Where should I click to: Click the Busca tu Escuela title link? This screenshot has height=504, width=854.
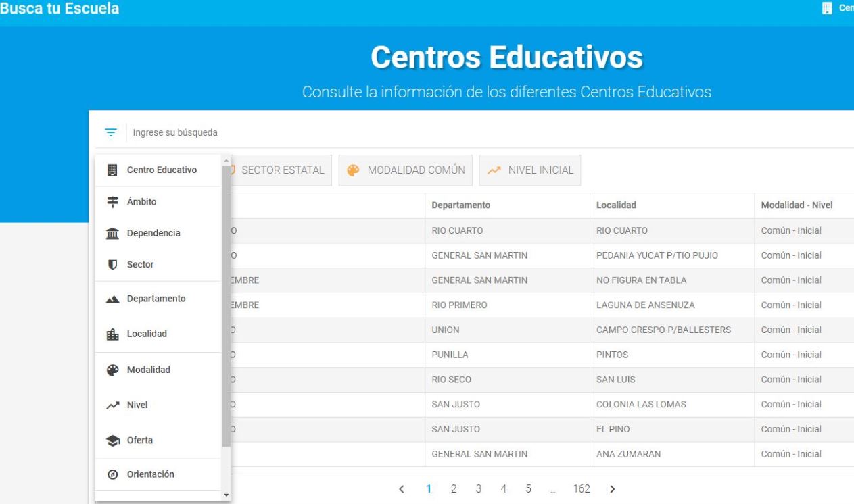[60, 9]
